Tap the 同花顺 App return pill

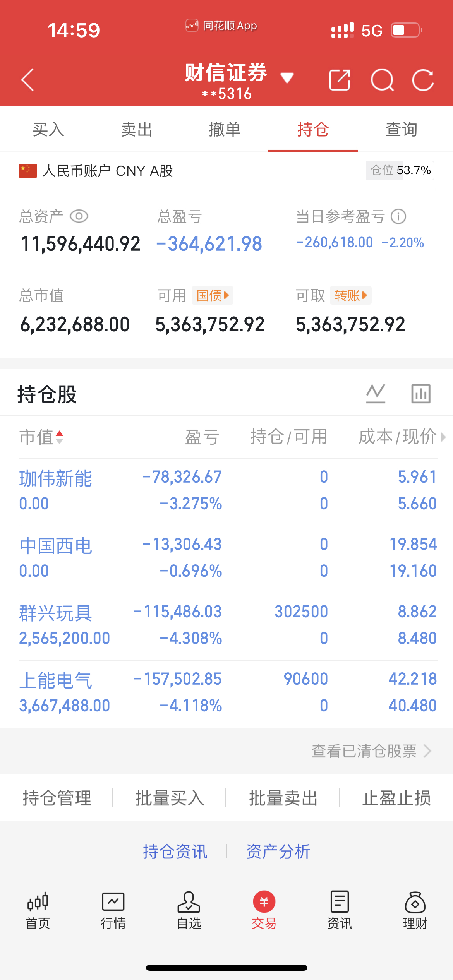click(x=221, y=26)
